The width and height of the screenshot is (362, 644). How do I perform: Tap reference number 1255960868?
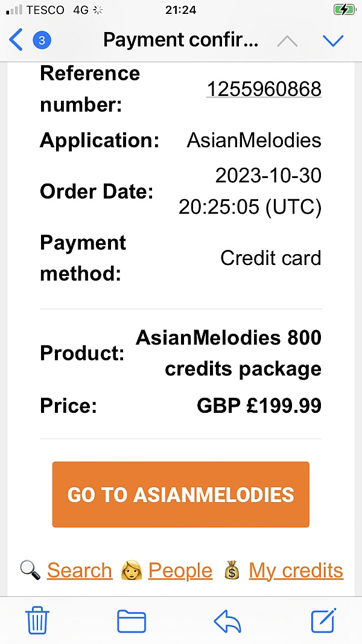pos(264,89)
